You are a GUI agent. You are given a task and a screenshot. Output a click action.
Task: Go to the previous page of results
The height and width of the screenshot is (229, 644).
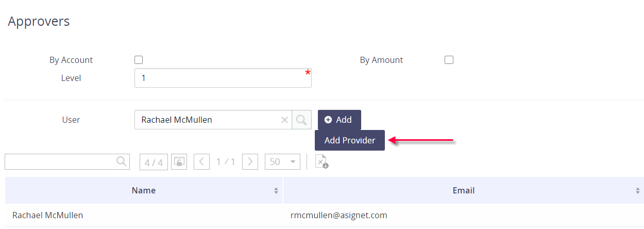click(201, 162)
